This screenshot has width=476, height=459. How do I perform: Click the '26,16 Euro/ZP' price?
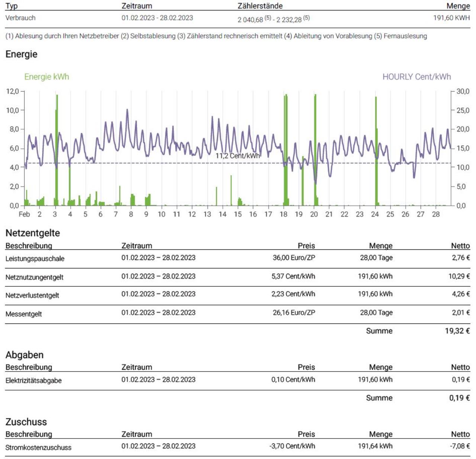[x=294, y=312]
